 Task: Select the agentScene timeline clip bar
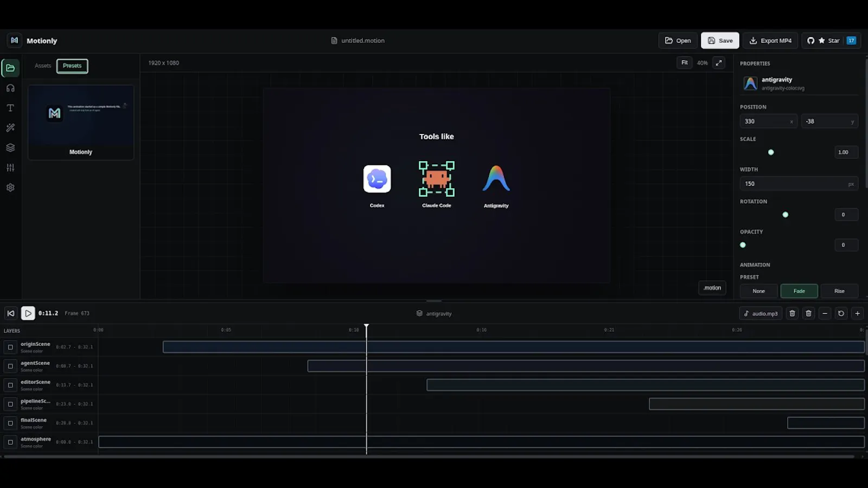click(586, 366)
